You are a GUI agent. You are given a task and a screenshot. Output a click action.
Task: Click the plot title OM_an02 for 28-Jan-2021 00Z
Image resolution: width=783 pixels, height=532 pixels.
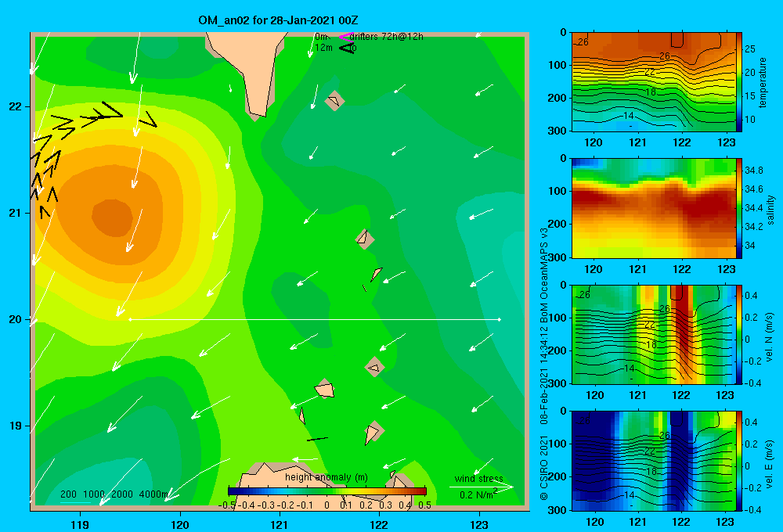(x=278, y=20)
